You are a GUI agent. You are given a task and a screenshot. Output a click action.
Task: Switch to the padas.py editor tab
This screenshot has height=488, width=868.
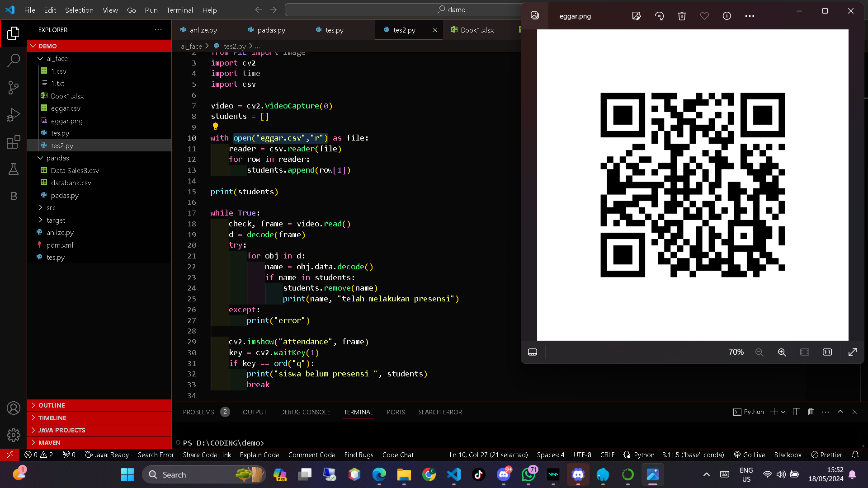[271, 30]
